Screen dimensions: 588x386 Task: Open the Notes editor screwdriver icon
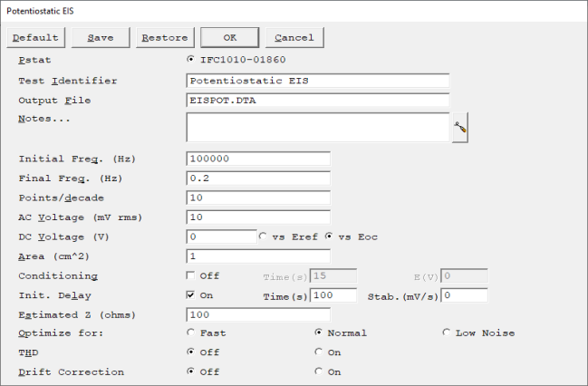click(460, 128)
